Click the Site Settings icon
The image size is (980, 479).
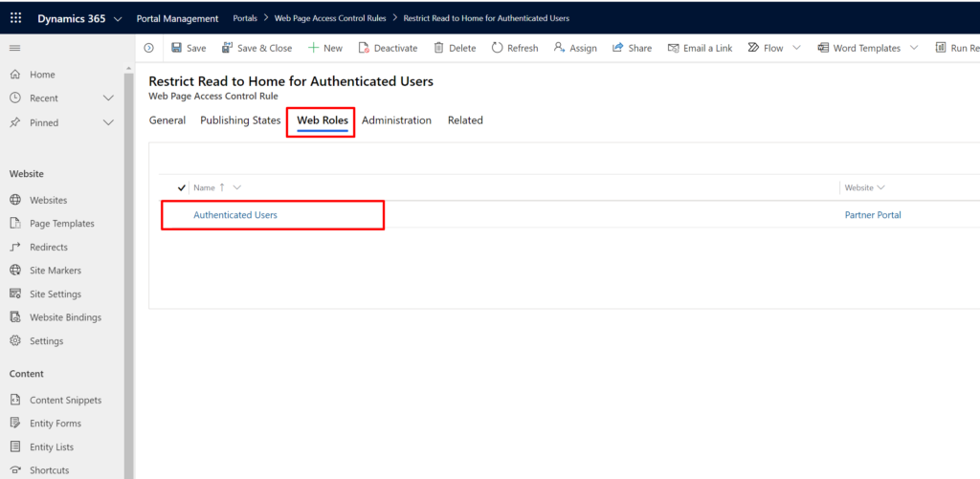[15, 294]
